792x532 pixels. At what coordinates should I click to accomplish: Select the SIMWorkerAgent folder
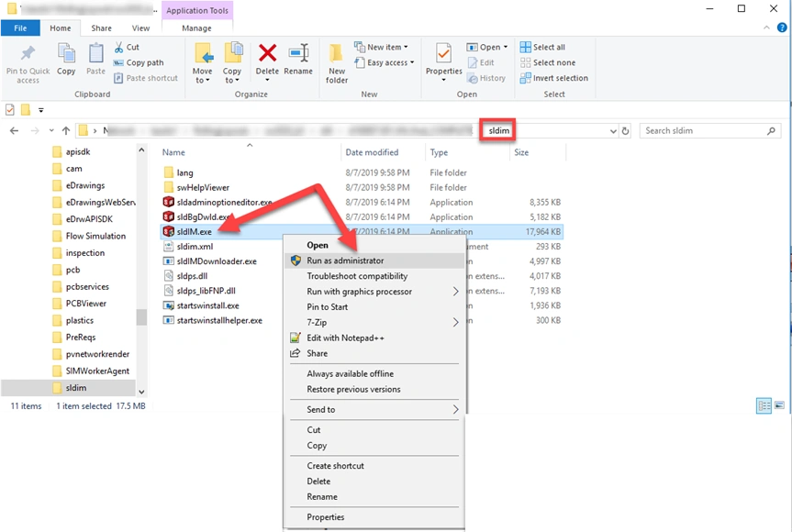[x=97, y=371]
